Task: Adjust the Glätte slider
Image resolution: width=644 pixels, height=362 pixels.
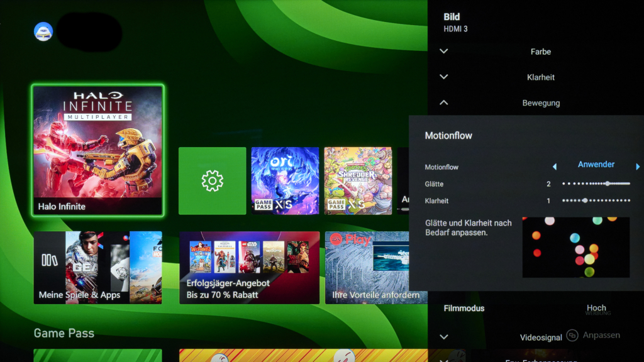Action: coord(596,184)
